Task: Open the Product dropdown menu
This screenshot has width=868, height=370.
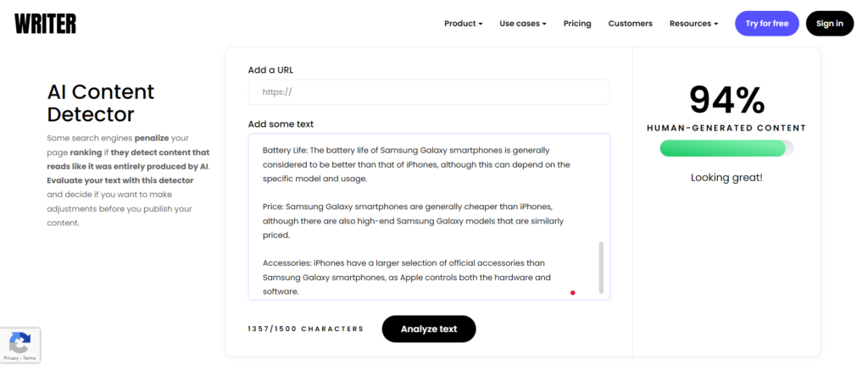Action: click(x=463, y=24)
